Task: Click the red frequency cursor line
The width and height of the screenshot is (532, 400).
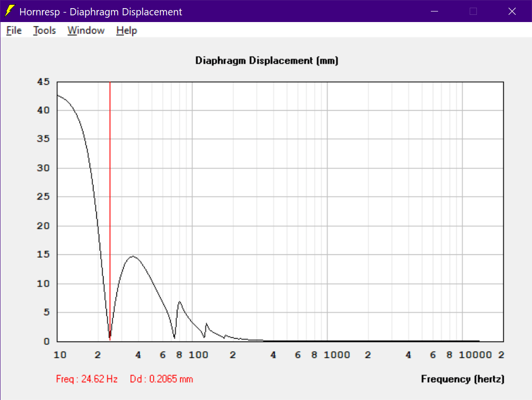Action: click(x=110, y=210)
